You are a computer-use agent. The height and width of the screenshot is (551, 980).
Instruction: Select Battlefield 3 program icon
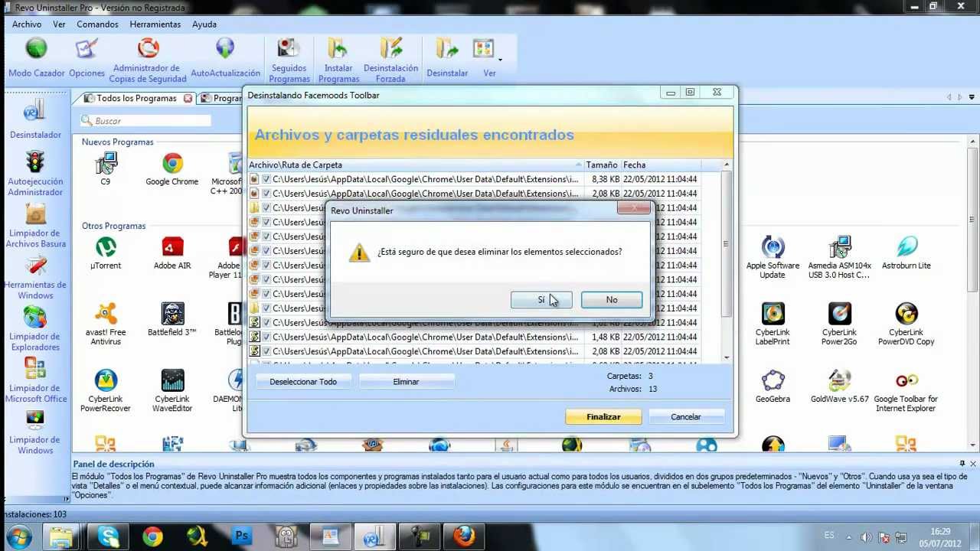point(172,319)
